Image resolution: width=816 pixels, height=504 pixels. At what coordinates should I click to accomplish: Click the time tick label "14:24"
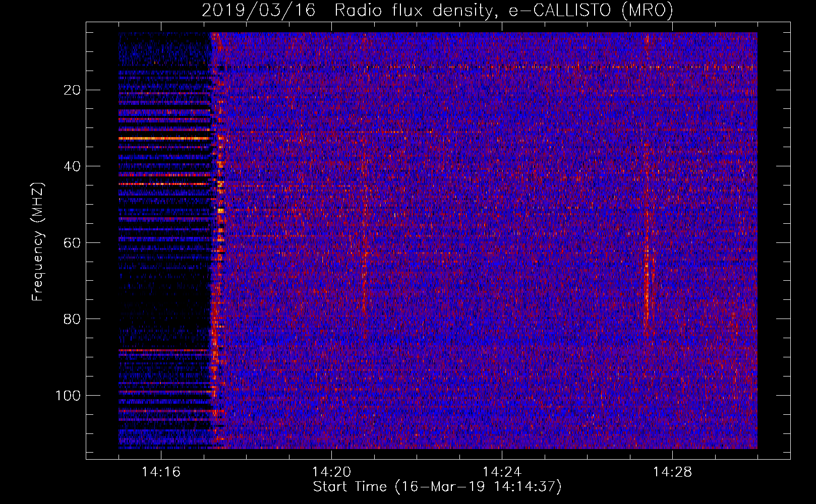pyautogui.click(x=502, y=472)
